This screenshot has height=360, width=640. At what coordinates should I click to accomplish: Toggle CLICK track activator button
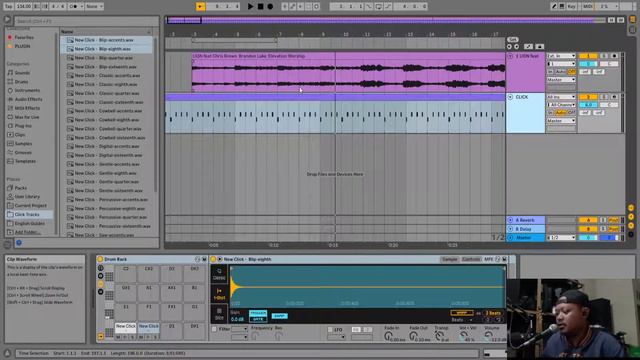[588, 97]
